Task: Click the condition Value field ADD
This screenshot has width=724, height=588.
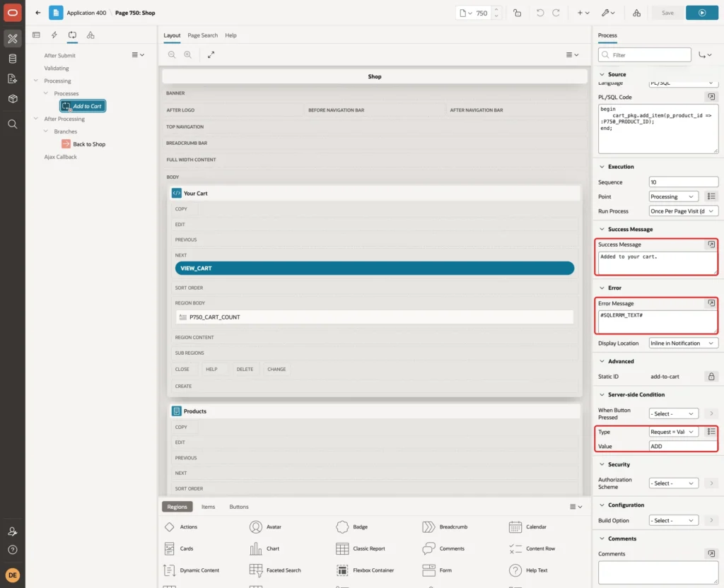Action: [x=683, y=447]
